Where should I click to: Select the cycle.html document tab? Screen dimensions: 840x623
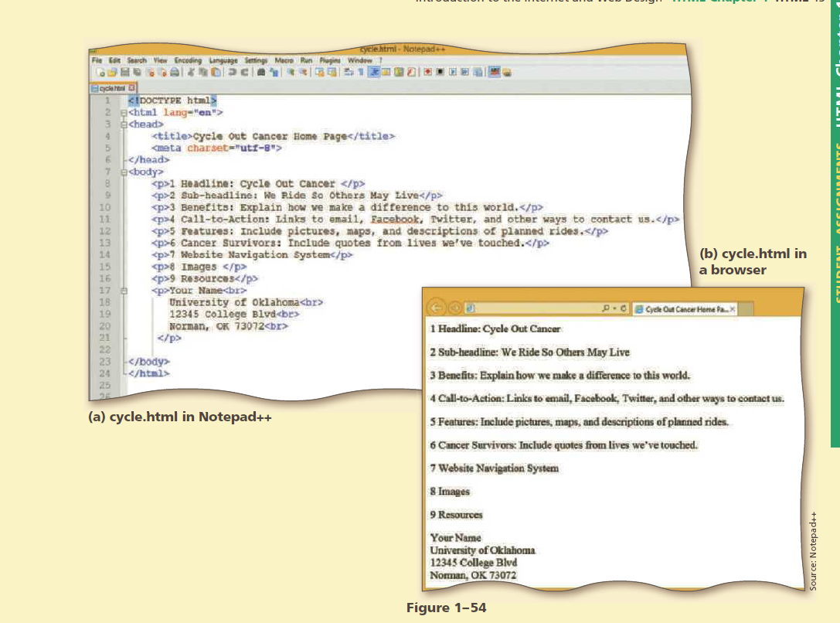(x=113, y=88)
